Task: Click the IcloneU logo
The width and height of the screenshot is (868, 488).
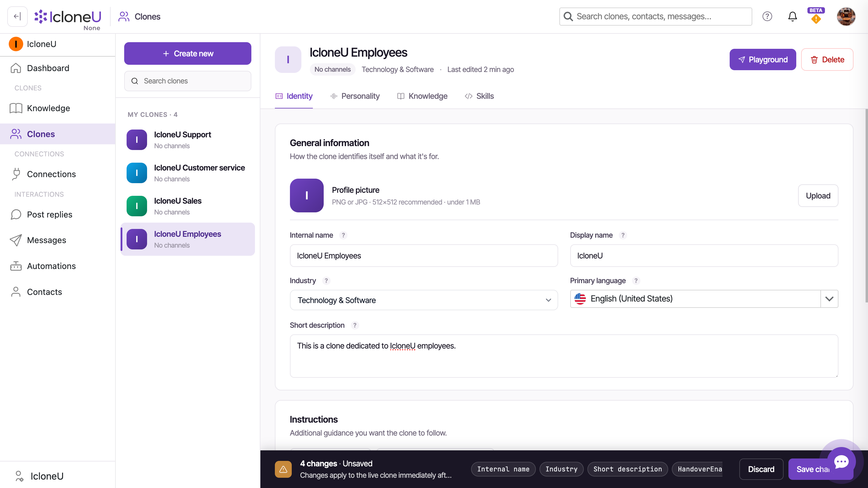Action: click(68, 17)
